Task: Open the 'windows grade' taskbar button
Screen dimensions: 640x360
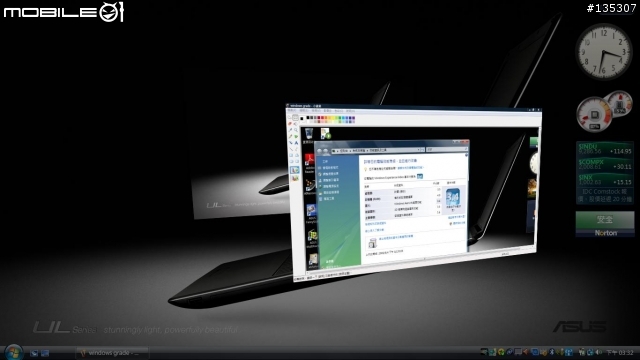Action: (112, 353)
